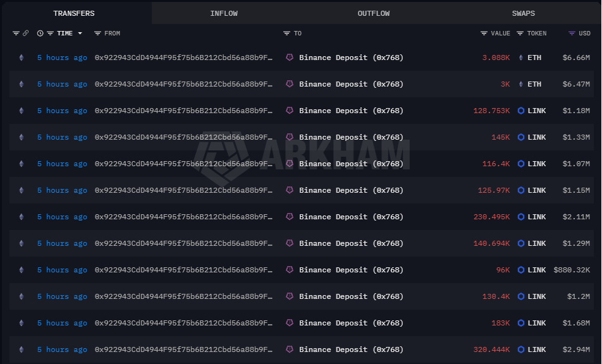
Task: Click the VALUE column header label
Action: tap(501, 33)
